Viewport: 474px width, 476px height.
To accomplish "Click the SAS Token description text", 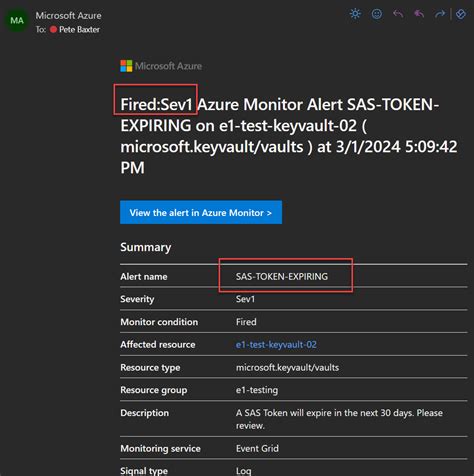I will (x=339, y=419).
